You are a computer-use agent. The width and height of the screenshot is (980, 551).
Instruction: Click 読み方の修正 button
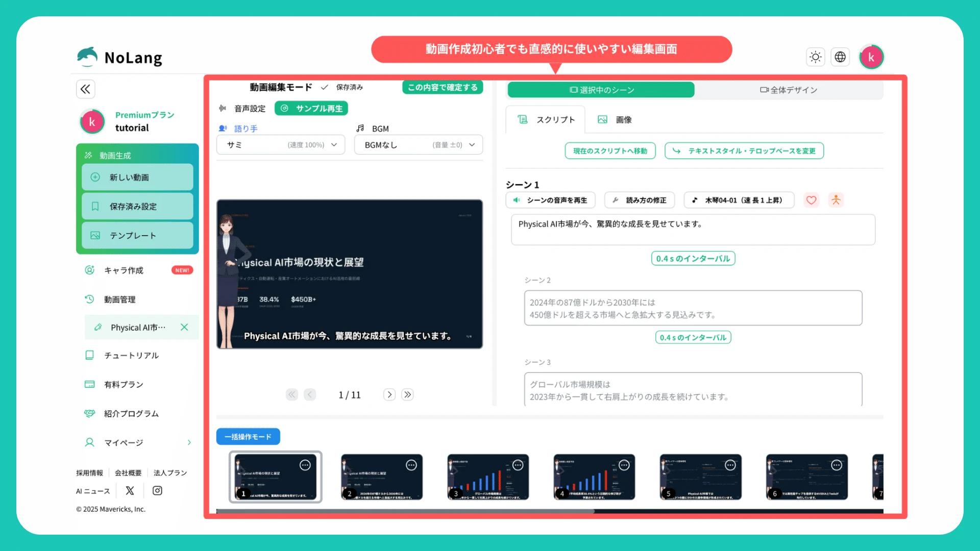click(640, 200)
